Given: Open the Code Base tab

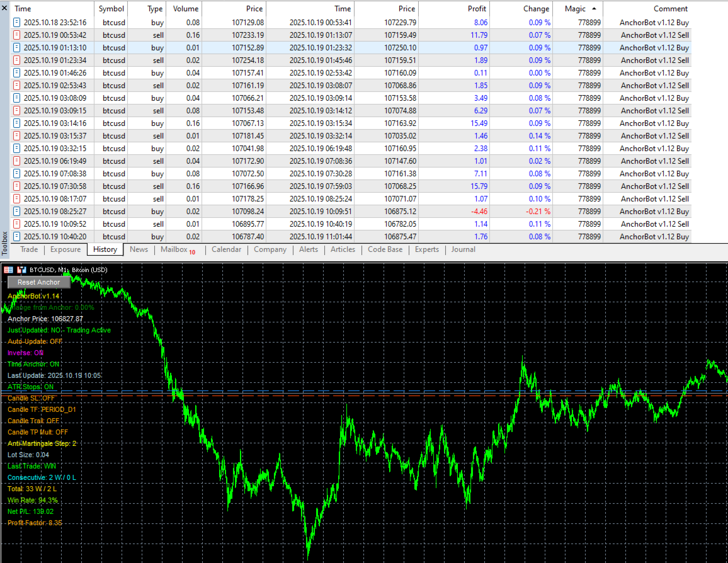Looking at the screenshot, I should click(385, 249).
